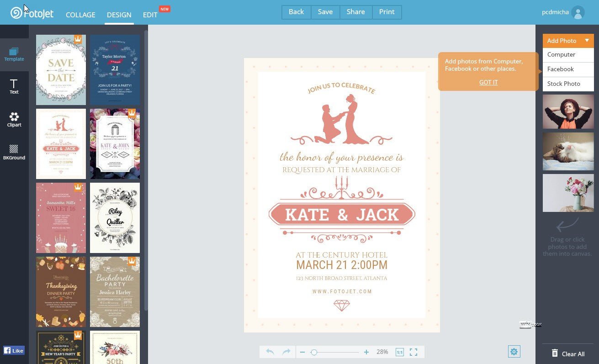The height and width of the screenshot is (364, 599).
Task: Click the Print button
Action: pos(387,12)
